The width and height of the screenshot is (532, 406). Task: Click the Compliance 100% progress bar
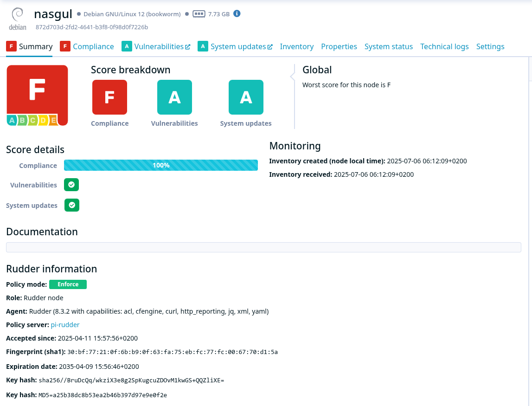pos(161,165)
